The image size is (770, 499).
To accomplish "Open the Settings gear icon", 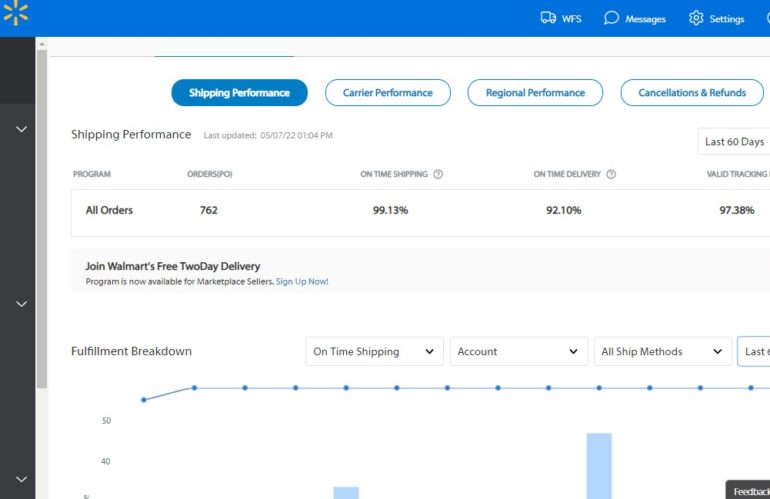I will pyautogui.click(x=697, y=18).
